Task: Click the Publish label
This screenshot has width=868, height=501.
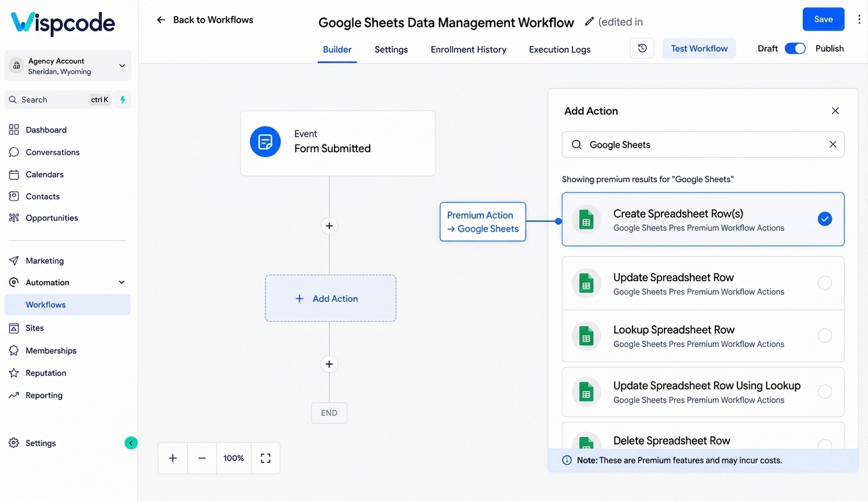Action: click(830, 49)
